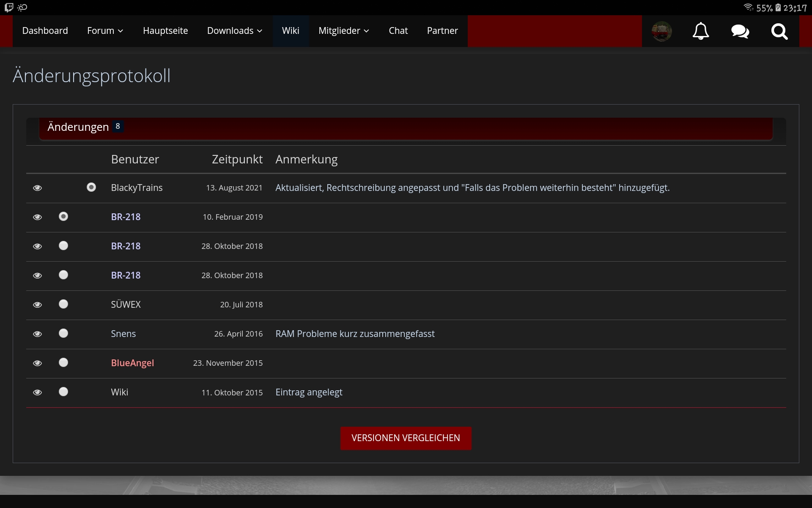View the SÜWEX version eye icon
Image resolution: width=812 pixels, height=508 pixels.
coord(37,304)
